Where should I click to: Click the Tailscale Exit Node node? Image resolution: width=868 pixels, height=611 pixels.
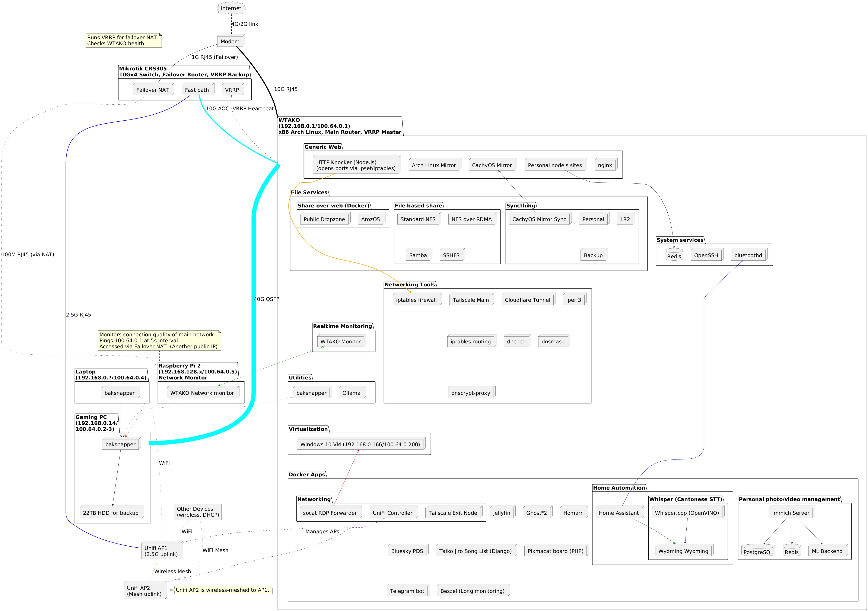454,512
